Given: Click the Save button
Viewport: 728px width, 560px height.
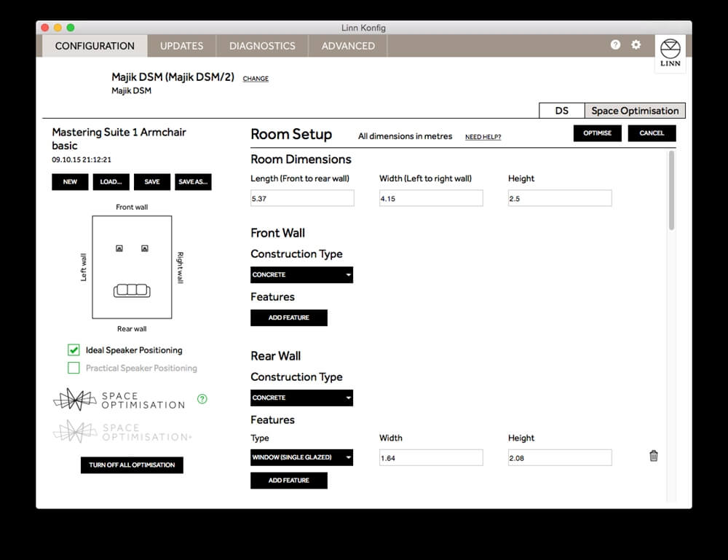Looking at the screenshot, I should (x=152, y=182).
